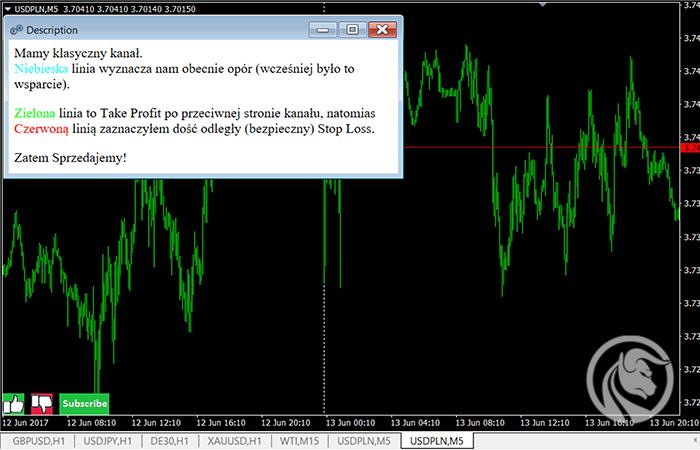
Task: Click the '13 Jun 08:10' time label
Action: tap(479, 422)
